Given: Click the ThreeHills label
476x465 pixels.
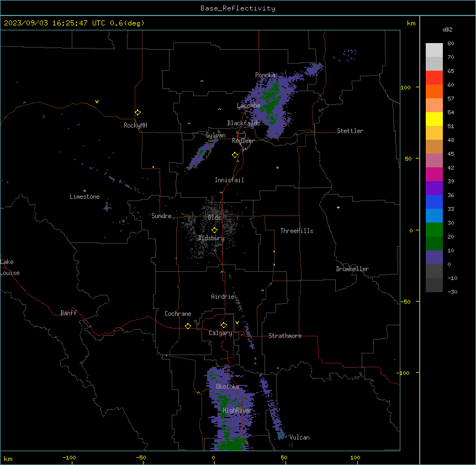Looking at the screenshot, I should [x=297, y=231].
